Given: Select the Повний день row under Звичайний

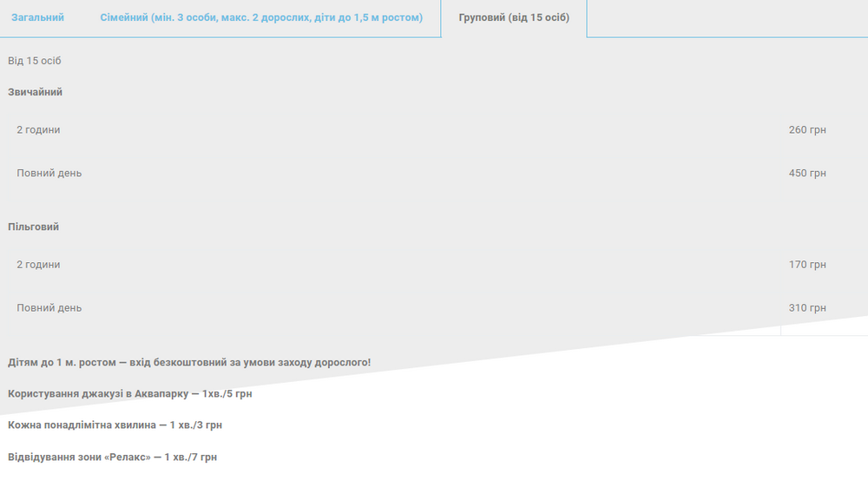Looking at the screenshot, I should pos(49,174).
